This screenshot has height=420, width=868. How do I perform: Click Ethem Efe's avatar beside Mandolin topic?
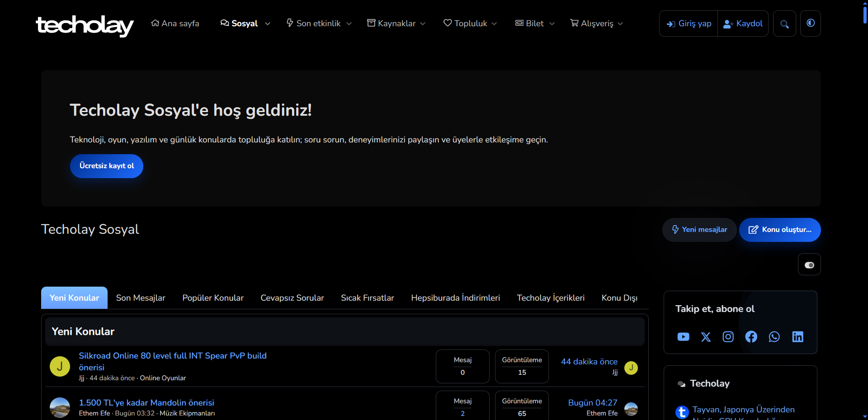click(60, 407)
